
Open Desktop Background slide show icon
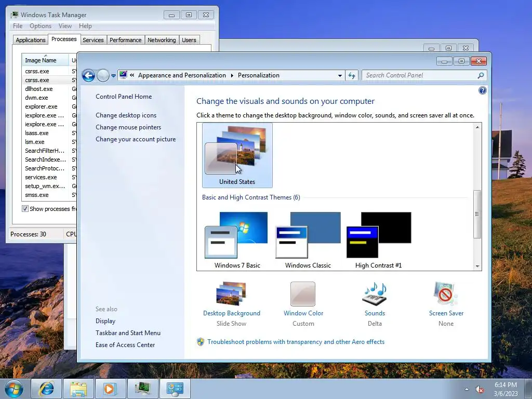click(x=231, y=294)
